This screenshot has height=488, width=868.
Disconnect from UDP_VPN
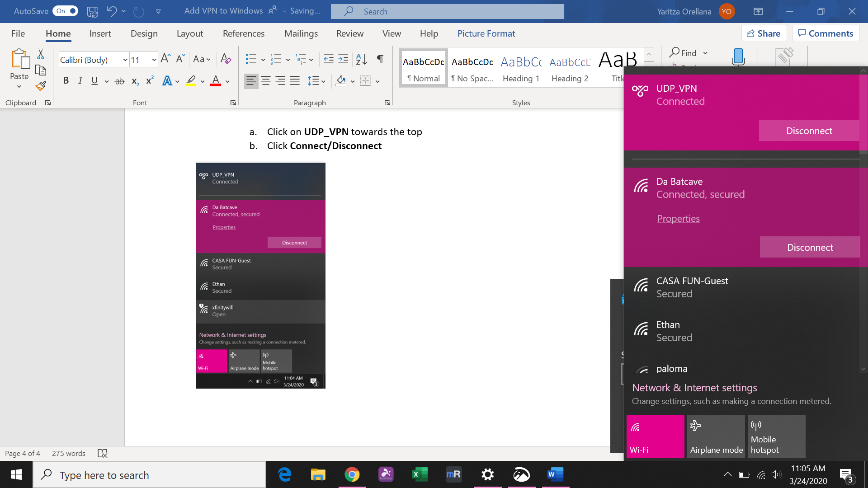[x=809, y=131]
